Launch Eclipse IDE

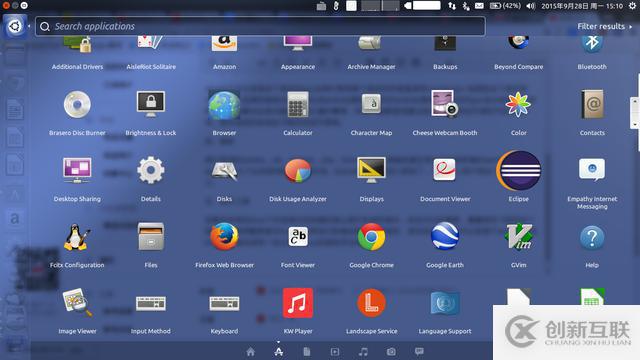click(x=518, y=171)
